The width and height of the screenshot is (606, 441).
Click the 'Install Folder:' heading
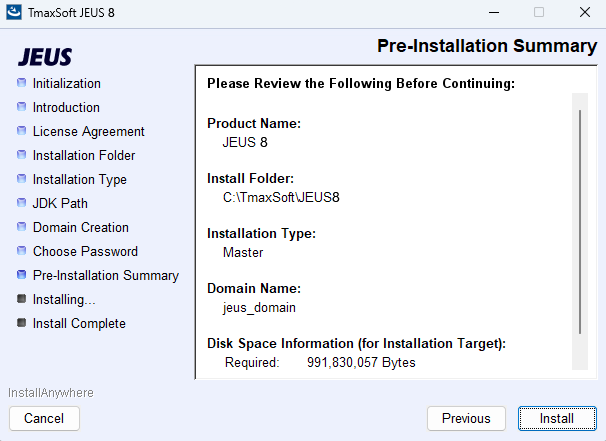coord(250,179)
